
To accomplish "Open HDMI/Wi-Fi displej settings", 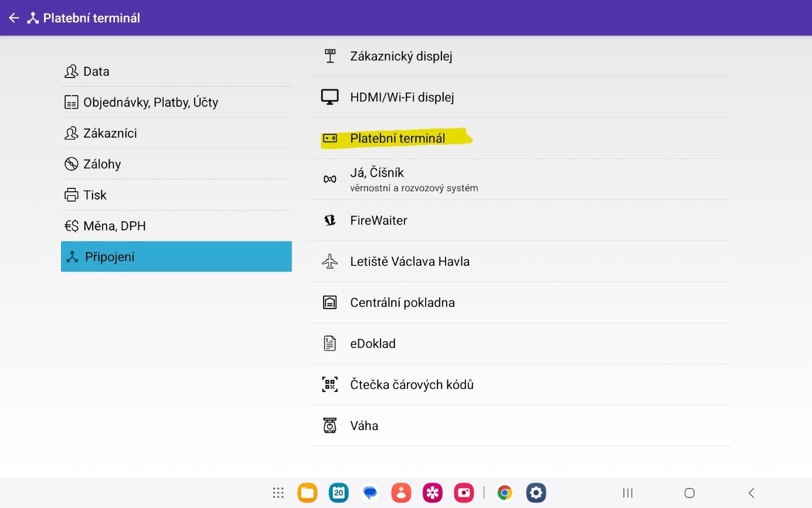I will click(520, 97).
